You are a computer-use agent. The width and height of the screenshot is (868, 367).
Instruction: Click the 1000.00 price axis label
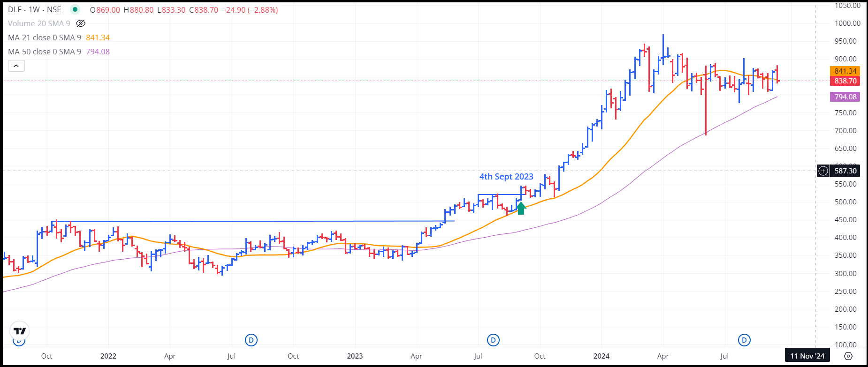(x=847, y=23)
